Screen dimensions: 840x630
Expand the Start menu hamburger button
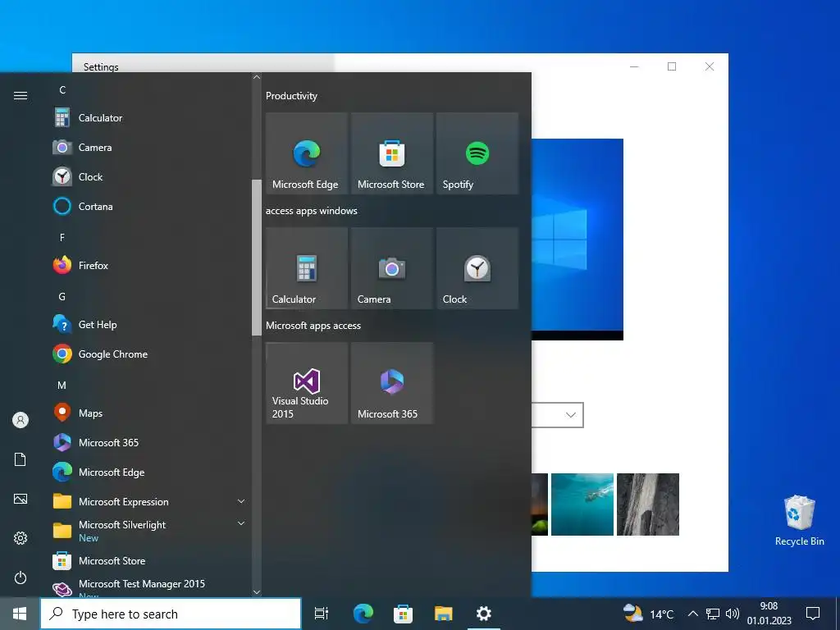pos(21,95)
